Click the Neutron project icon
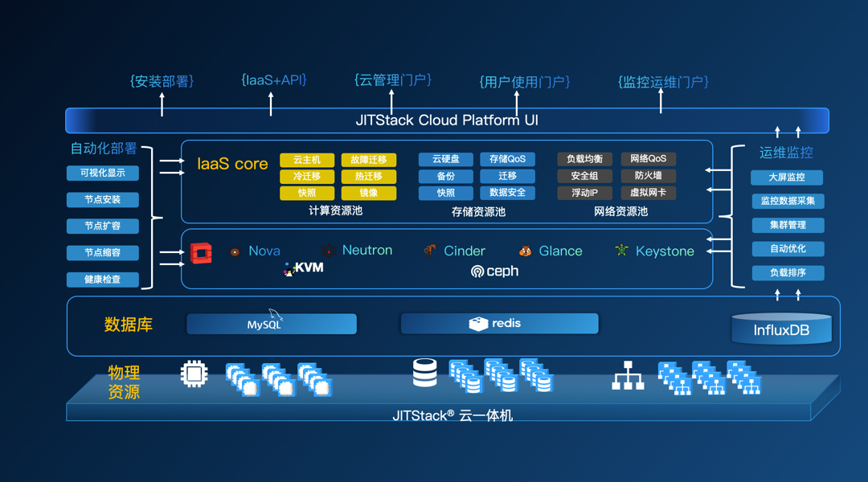The image size is (868, 482). pyautogui.click(x=329, y=251)
